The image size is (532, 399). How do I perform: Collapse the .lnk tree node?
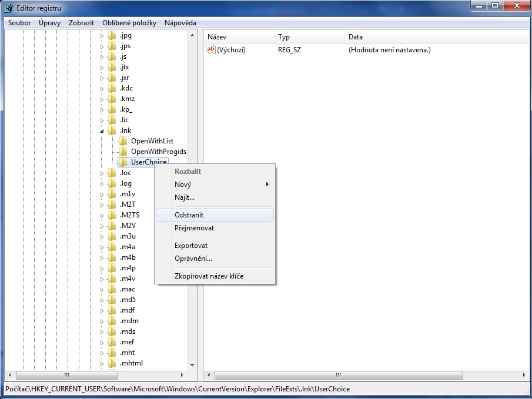[102, 130]
